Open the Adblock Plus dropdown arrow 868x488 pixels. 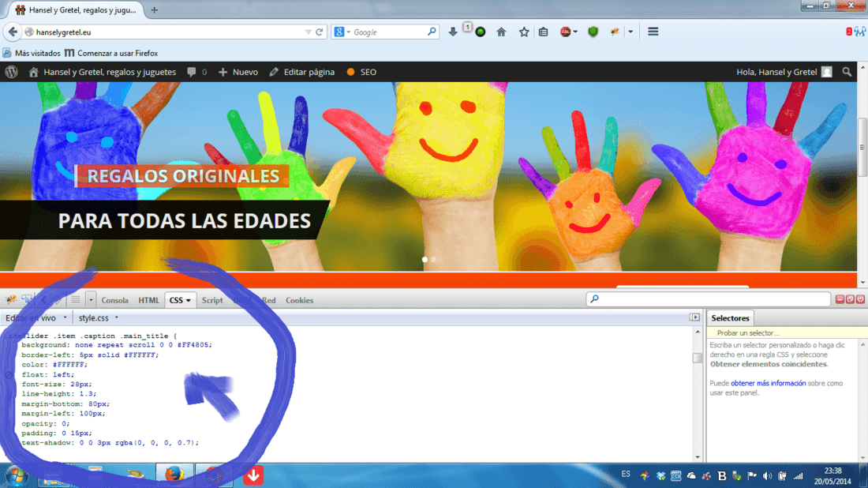point(576,32)
